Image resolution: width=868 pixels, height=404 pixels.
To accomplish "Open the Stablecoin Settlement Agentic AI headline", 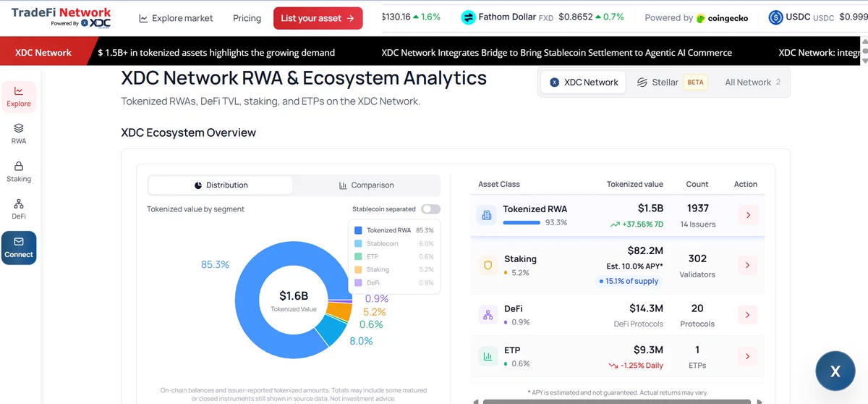I will click(x=556, y=52).
